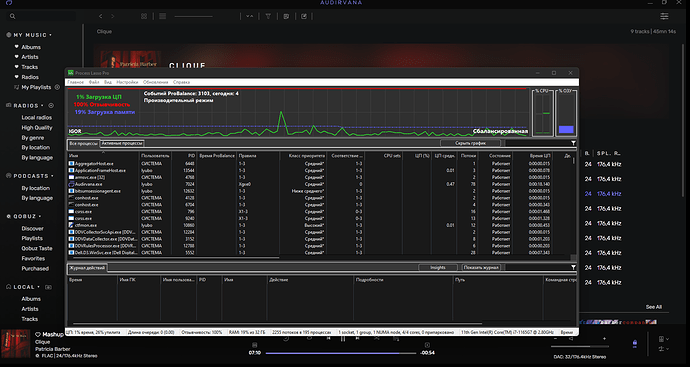Click the heart icon beside Mashup
This screenshot has height=367, width=690.
click(38, 334)
